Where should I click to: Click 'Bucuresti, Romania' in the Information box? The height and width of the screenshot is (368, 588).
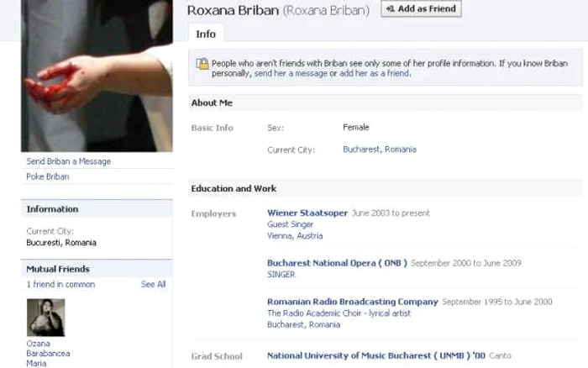point(61,243)
